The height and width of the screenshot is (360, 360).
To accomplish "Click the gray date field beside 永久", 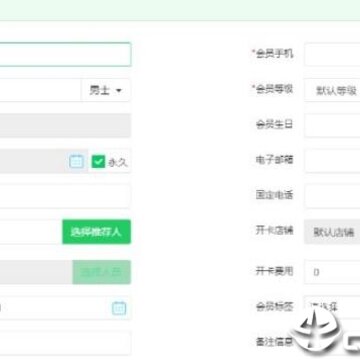I will (x=44, y=161).
